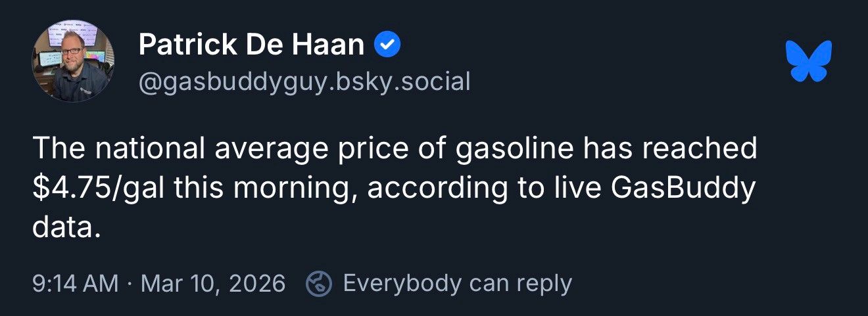
Task: Visit the @gasbuddyguy.bsky.social handle
Action: click(304, 82)
